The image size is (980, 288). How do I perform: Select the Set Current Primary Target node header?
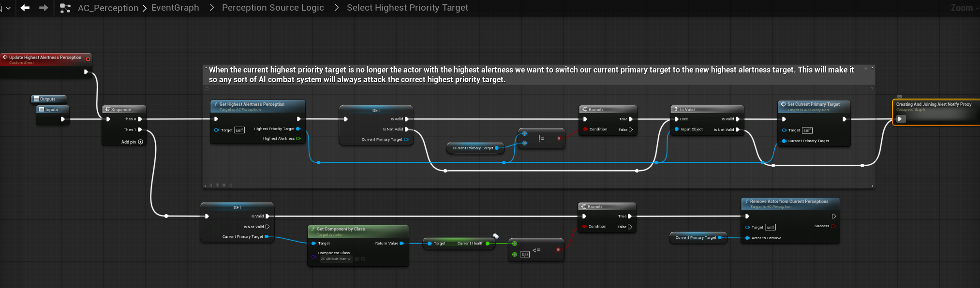tap(813, 104)
